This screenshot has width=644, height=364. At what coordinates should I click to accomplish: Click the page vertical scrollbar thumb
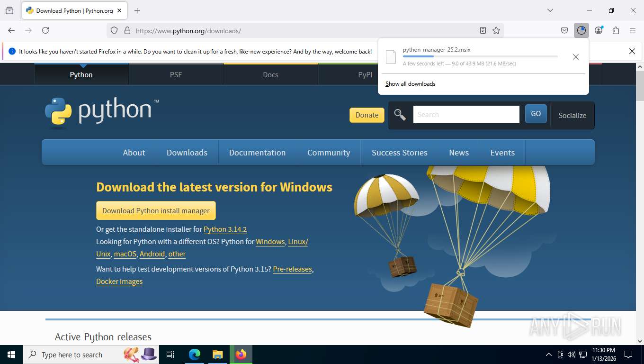coord(640,85)
